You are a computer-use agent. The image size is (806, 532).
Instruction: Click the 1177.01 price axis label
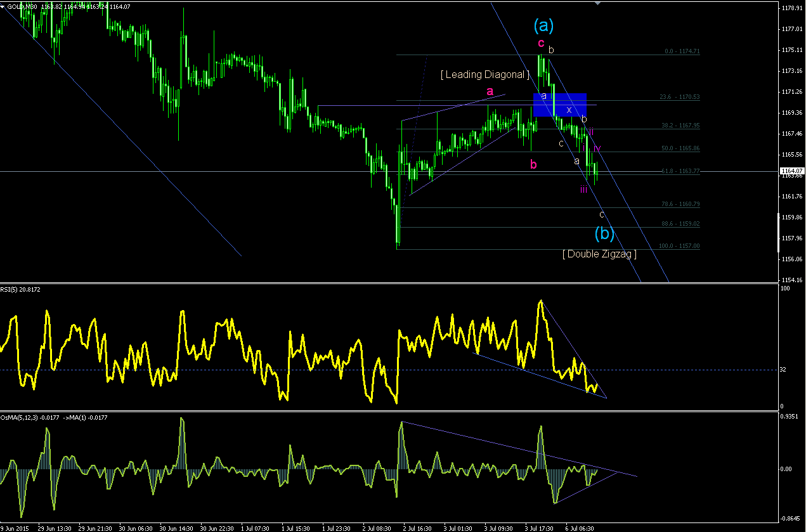(792, 29)
